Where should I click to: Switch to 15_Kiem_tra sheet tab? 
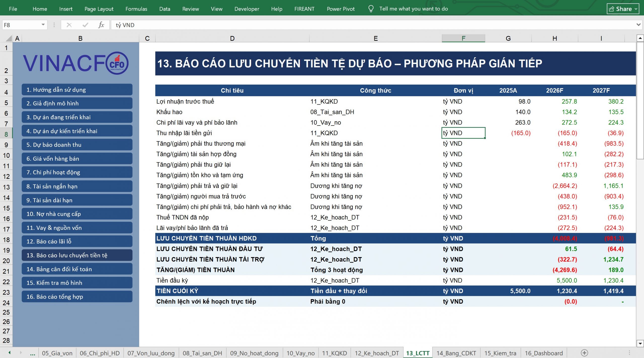[500, 353]
